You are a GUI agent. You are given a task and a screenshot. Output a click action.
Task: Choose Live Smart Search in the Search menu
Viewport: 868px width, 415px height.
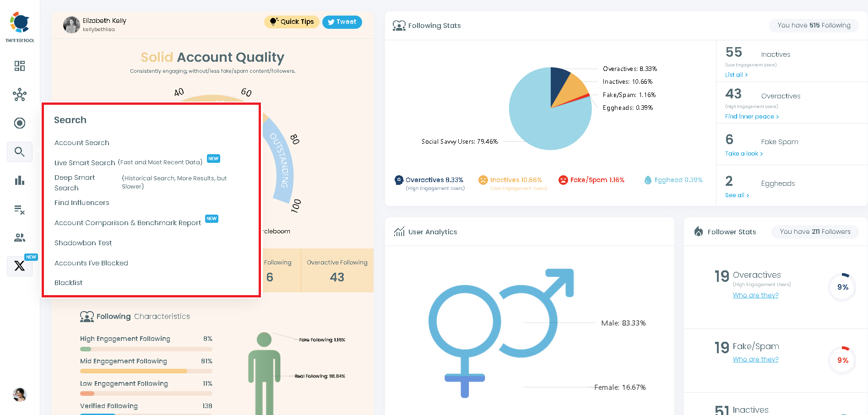pyautogui.click(x=84, y=162)
